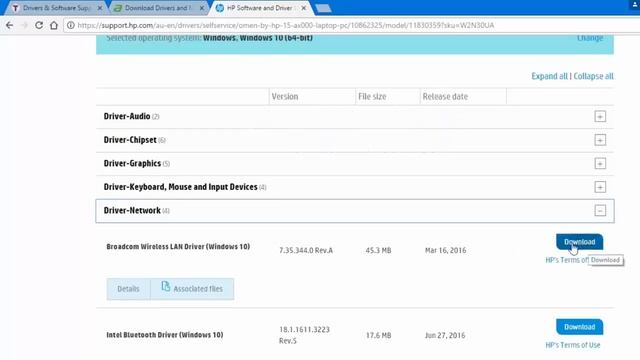
Task: Click the Driver-Audio category title
Action: (x=127, y=116)
